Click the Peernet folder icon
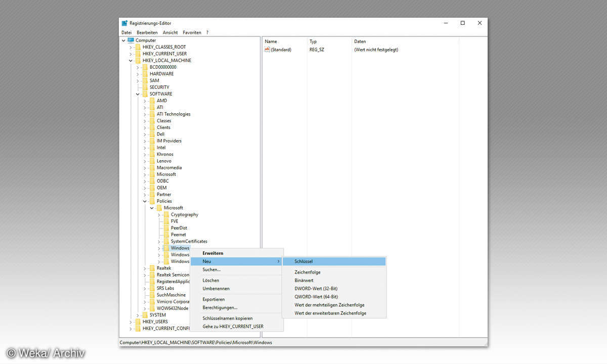Image resolution: width=607 pixels, height=364 pixels. point(166,235)
